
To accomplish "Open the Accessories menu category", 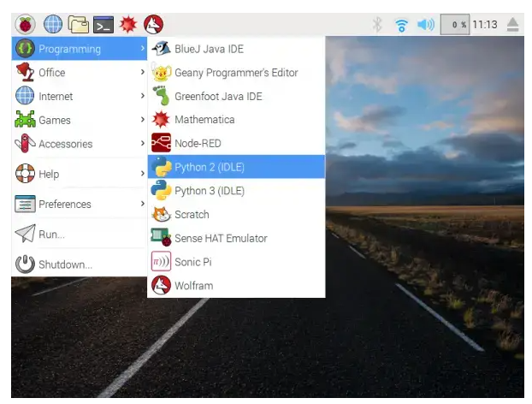I will (79, 144).
